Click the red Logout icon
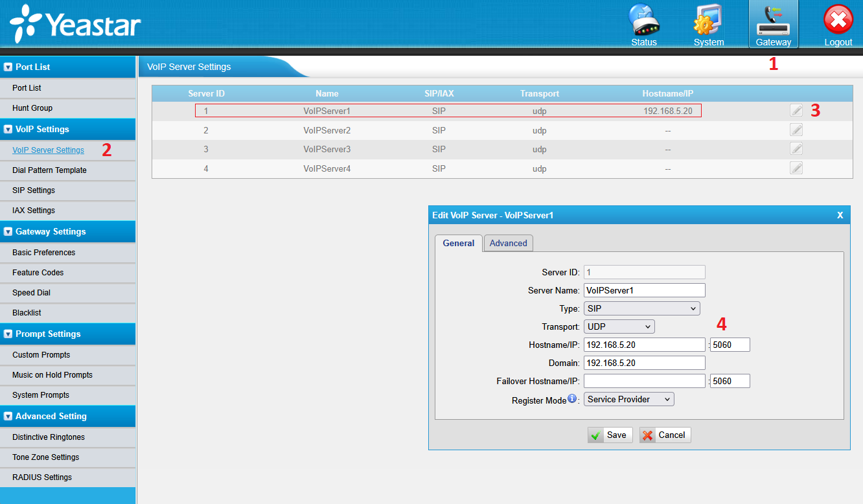The height and width of the screenshot is (504, 863). 838,25
